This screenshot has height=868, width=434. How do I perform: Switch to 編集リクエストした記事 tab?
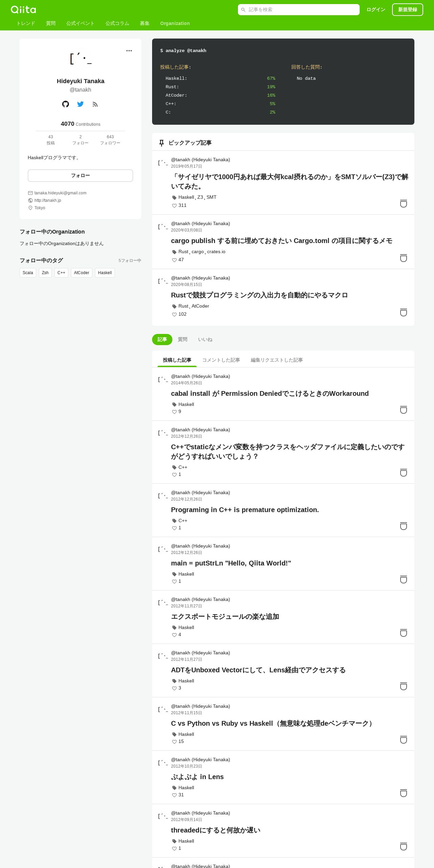point(277,360)
